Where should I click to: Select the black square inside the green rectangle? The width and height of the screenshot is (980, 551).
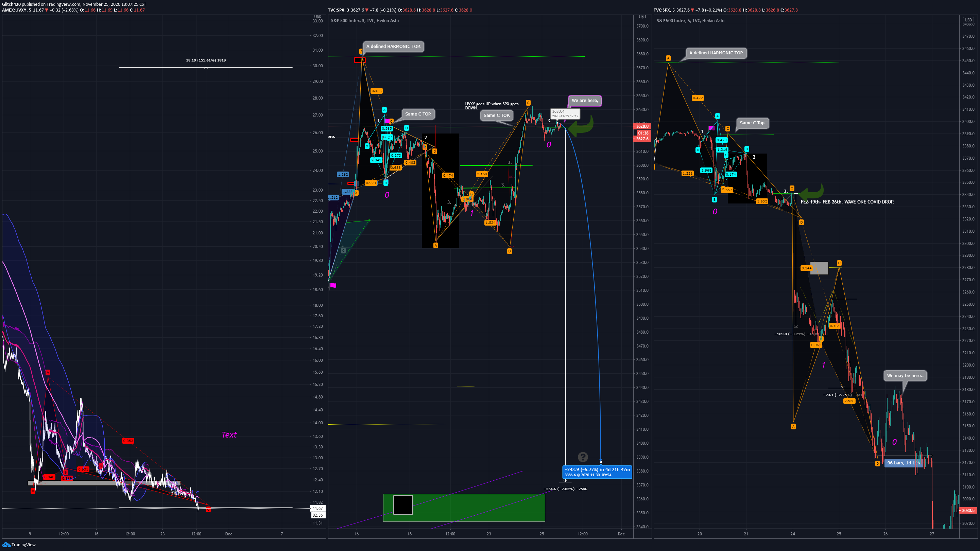(403, 504)
